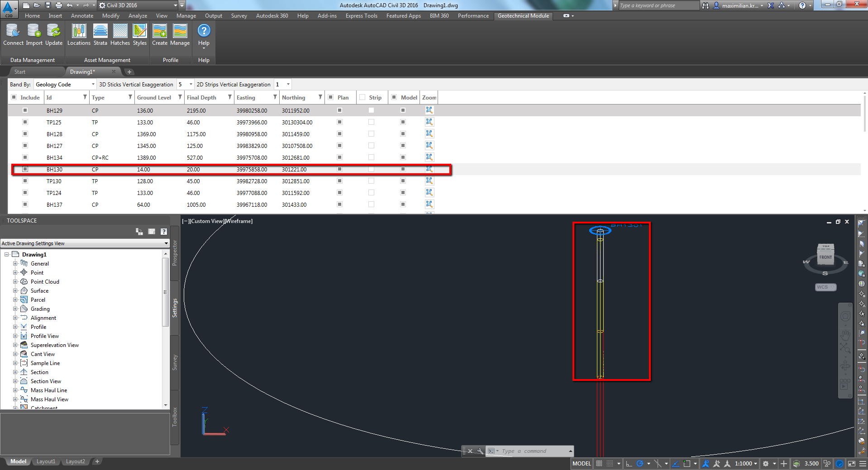Open 2D Strips Vertical Exaggeration dropdown
This screenshot has width=868, height=470.
pyautogui.click(x=282, y=85)
